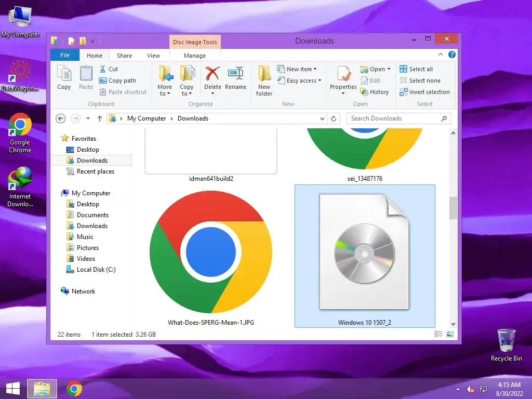Click Select all in the ribbon

pos(416,69)
